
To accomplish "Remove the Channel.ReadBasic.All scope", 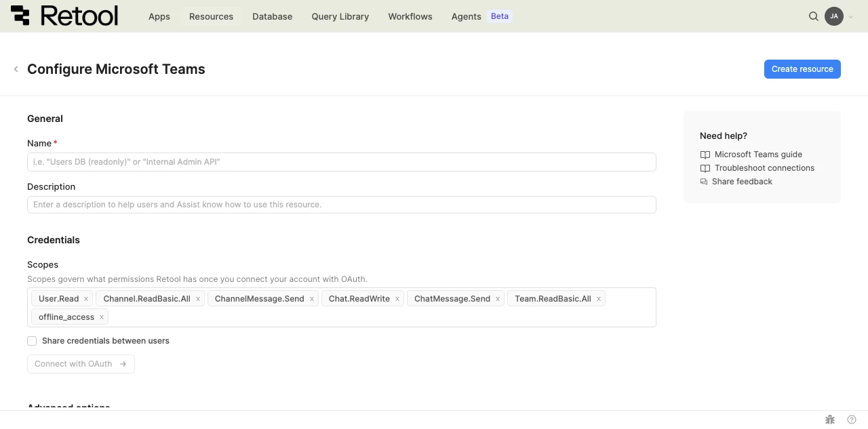I will 198,299.
